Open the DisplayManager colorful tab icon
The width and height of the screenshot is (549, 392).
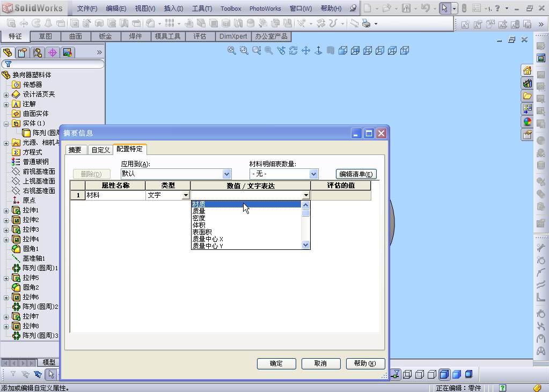[x=67, y=53]
